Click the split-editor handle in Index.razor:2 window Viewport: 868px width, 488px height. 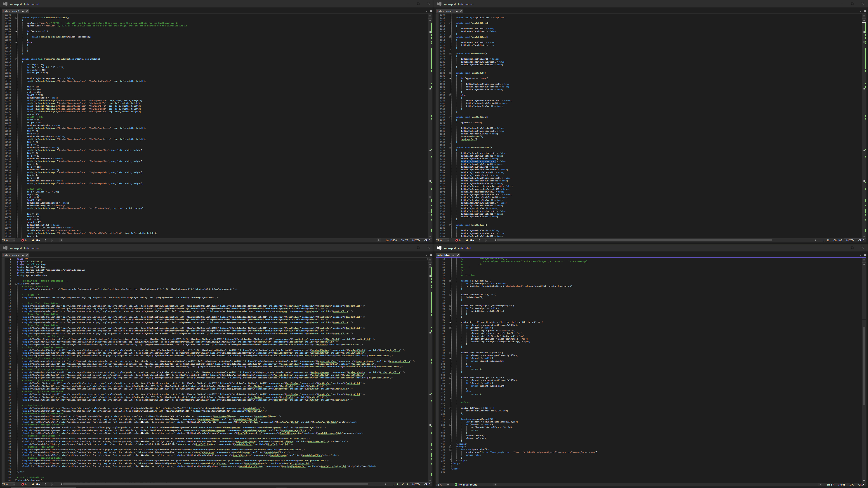click(x=430, y=260)
